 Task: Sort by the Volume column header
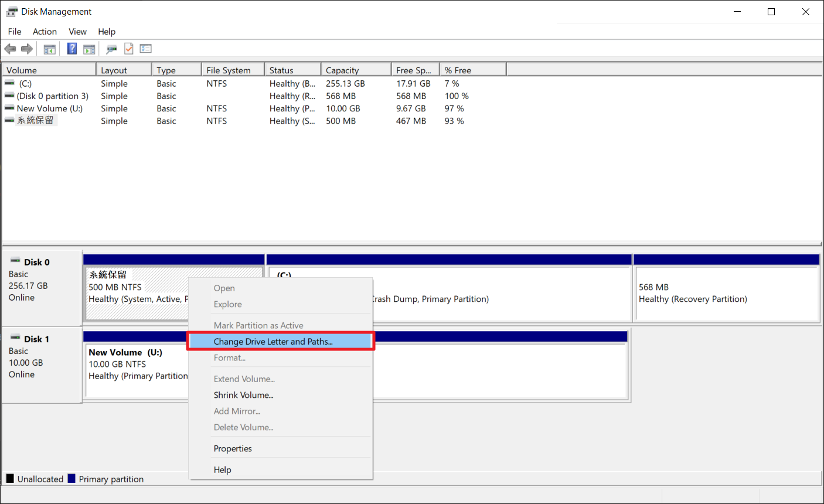coord(49,70)
